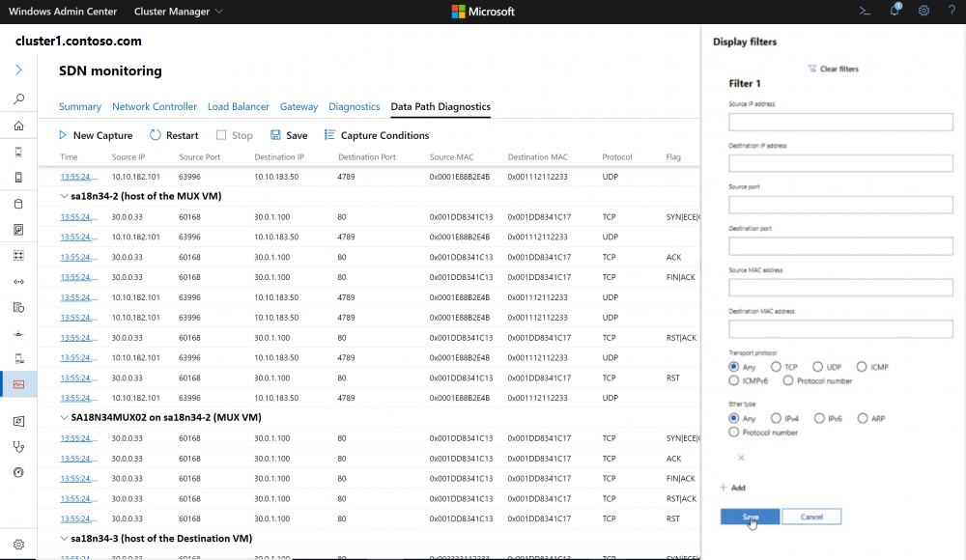The image size is (966, 560).
Task: Restart the packet capture
Action: pyautogui.click(x=174, y=135)
